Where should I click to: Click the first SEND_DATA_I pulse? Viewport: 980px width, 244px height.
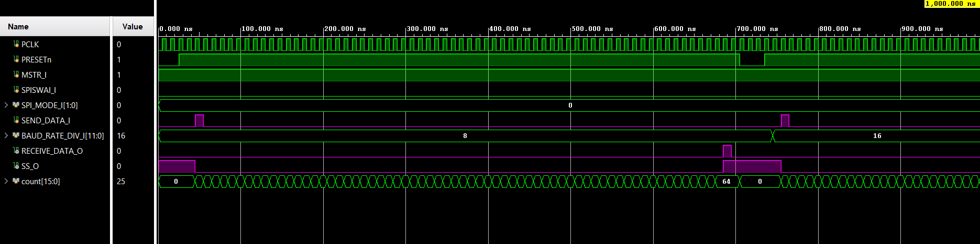point(199,121)
